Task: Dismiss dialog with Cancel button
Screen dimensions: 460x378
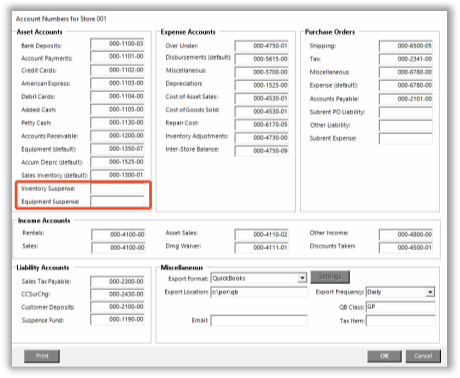Action: tap(423, 356)
